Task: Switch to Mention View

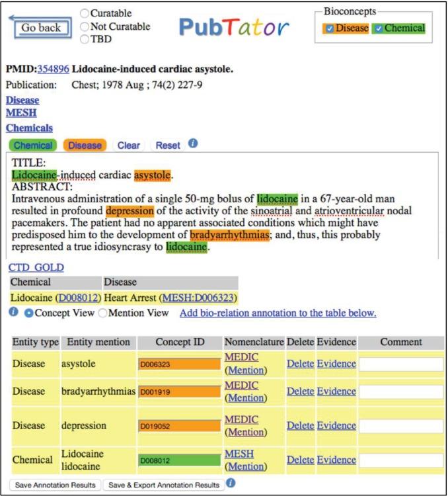Action: 102,313
